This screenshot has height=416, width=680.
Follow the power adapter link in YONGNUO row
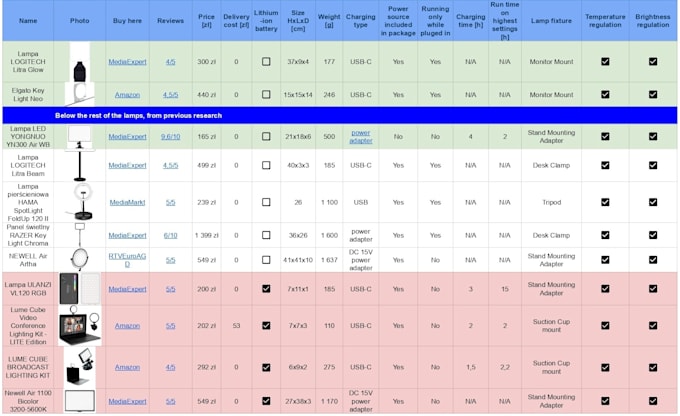point(360,137)
